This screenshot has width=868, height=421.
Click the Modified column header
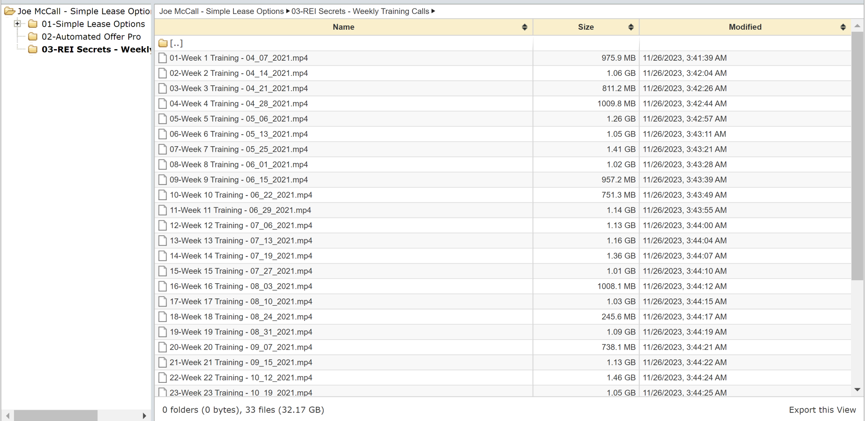coord(745,27)
